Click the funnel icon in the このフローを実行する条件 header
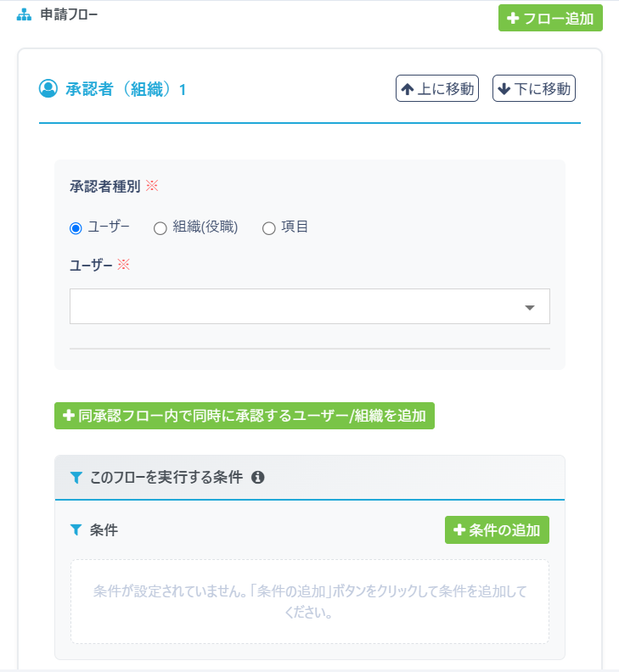619x672 pixels. tap(76, 478)
